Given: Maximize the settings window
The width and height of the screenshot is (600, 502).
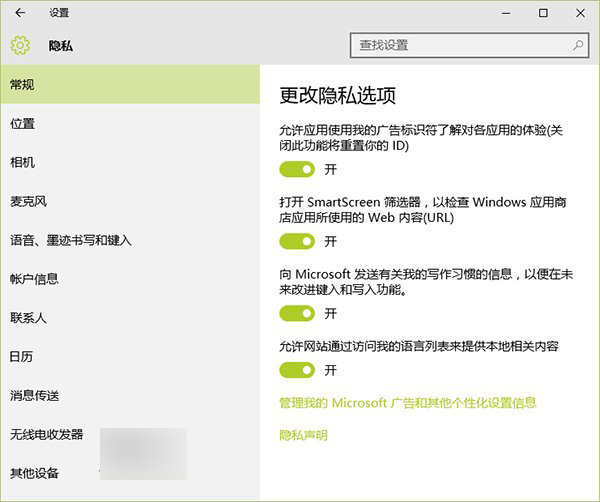Looking at the screenshot, I should tap(543, 13).
